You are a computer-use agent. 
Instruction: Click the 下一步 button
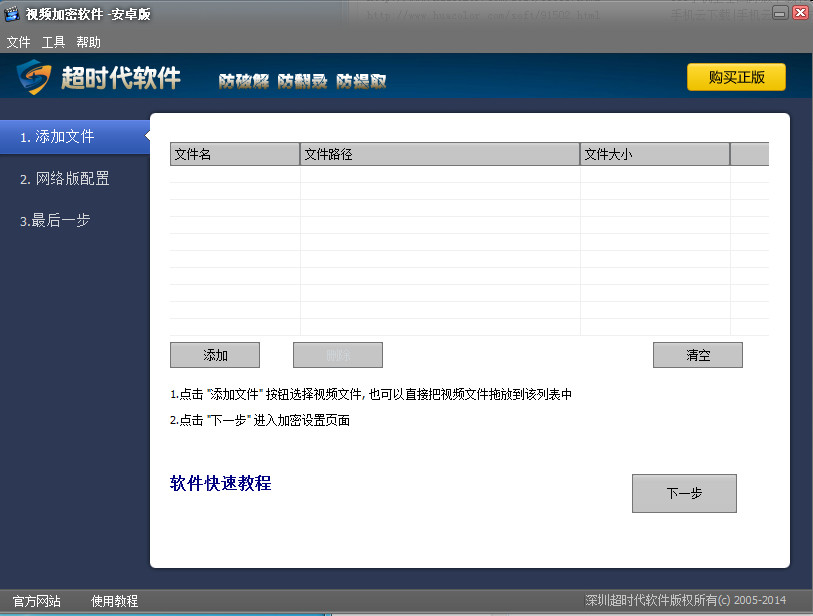tap(683, 492)
